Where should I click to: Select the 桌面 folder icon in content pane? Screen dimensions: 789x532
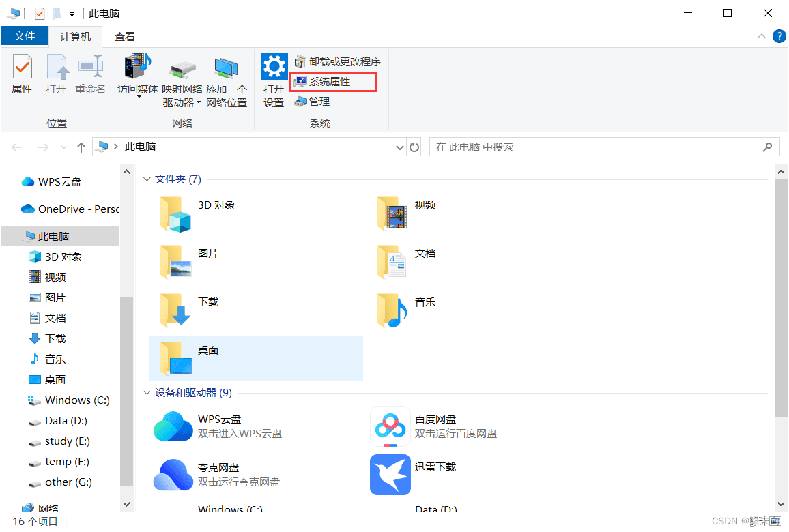(175, 359)
